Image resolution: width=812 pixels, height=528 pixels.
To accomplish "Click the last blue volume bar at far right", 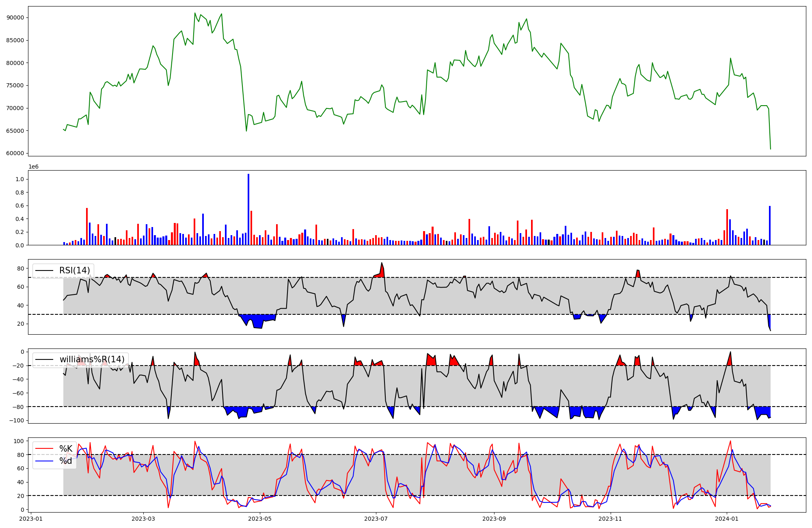I will (x=769, y=225).
